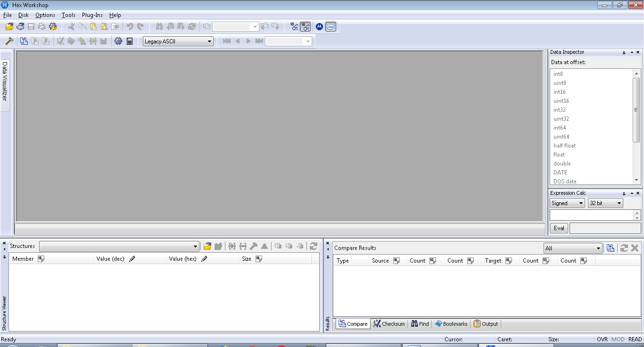The image size is (644, 347).
Task: Open a file with the folder icon
Action: click(x=9, y=27)
